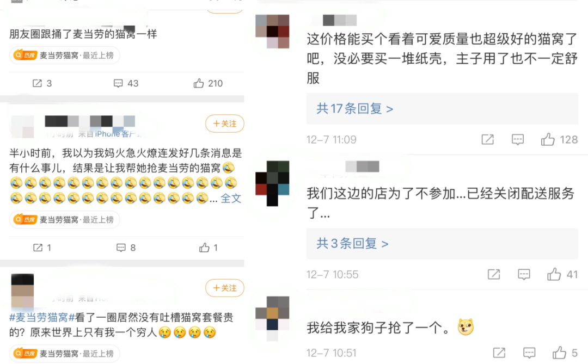This screenshot has height=364, width=588.
Task: Open 麦当劳猫窝 hot search tag under emoji post
Action: click(x=64, y=220)
